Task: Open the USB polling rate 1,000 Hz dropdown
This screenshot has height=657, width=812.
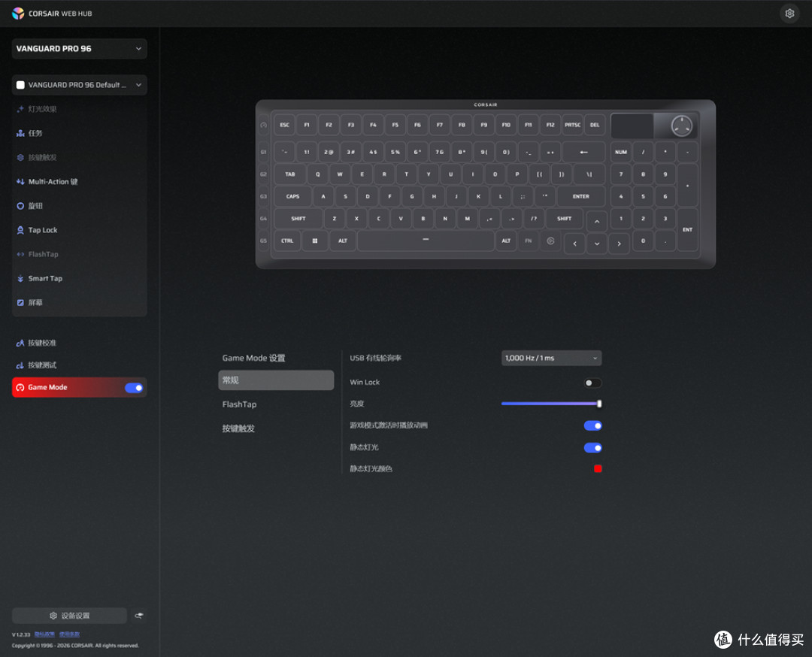Action: pyautogui.click(x=552, y=359)
